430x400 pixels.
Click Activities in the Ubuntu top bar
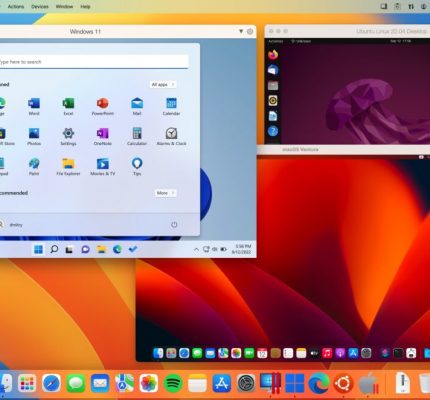click(275, 41)
